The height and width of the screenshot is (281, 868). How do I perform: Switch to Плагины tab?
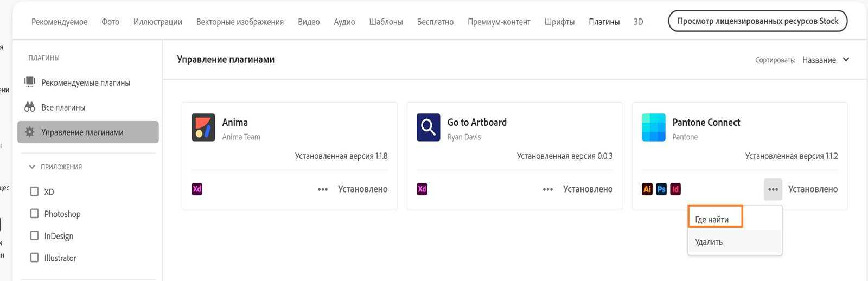[604, 22]
